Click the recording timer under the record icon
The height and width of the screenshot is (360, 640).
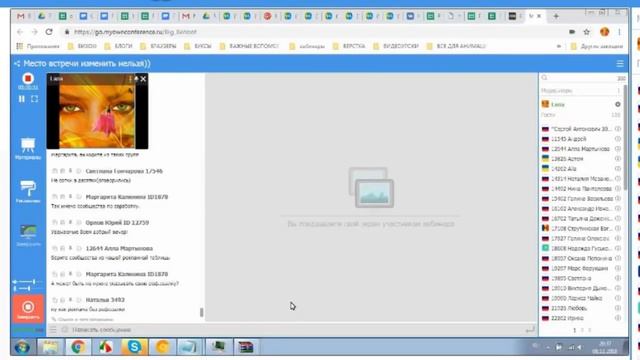[x=28, y=87]
